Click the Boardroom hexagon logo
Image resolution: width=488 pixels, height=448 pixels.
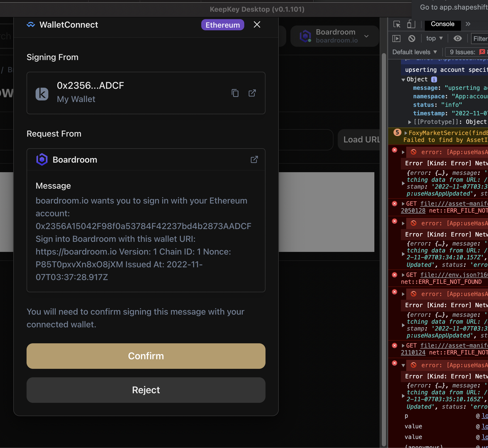(x=42, y=159)
